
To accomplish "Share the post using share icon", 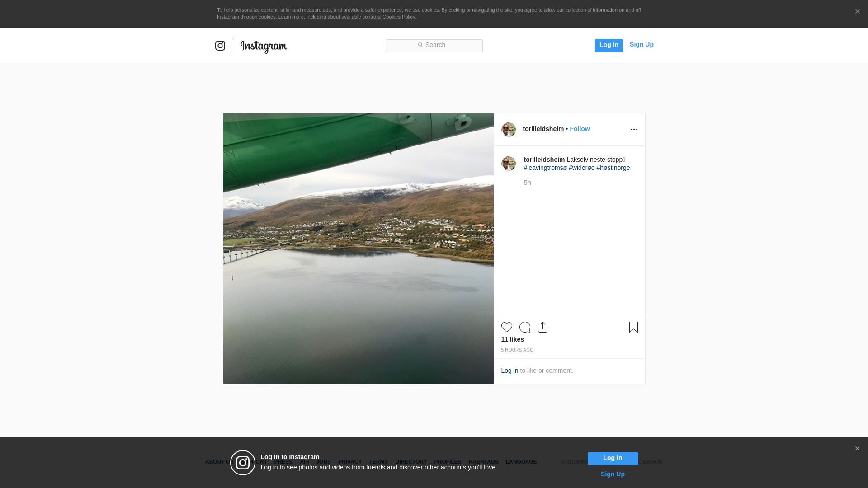I will point(542,327).
